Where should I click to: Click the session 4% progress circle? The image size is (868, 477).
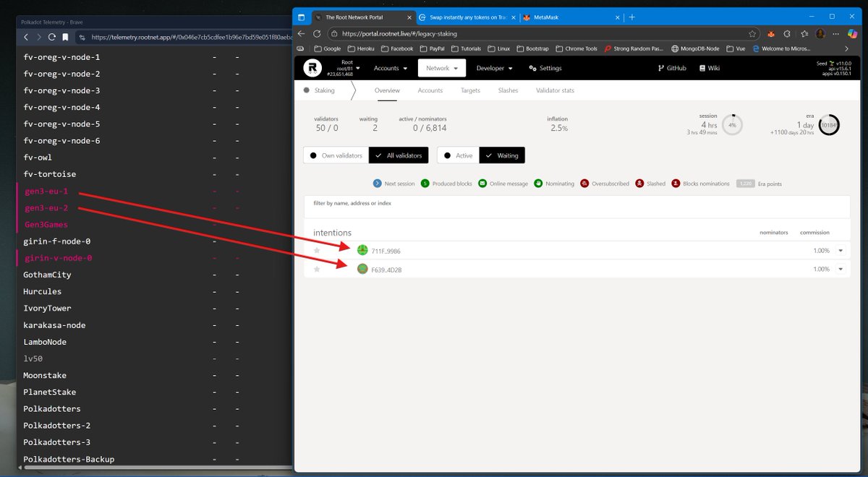point(732,124)
